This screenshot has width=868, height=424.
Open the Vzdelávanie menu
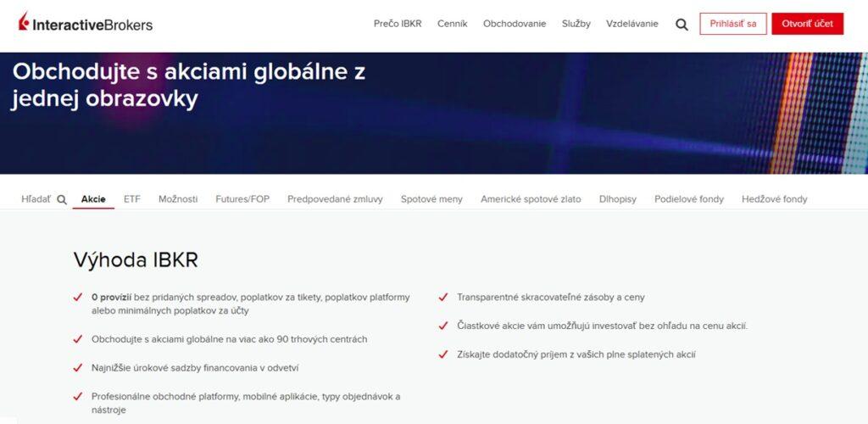pyautogui.click(x=632, y=24)
